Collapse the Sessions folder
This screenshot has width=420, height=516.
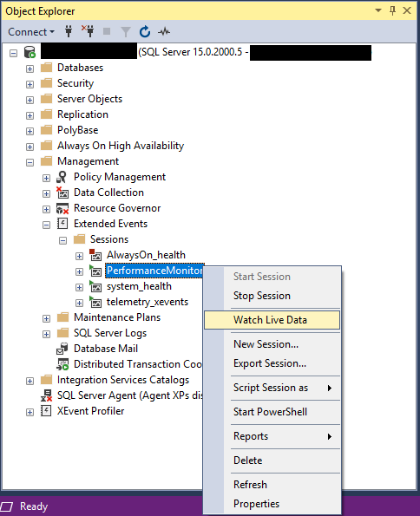point(63,240)
